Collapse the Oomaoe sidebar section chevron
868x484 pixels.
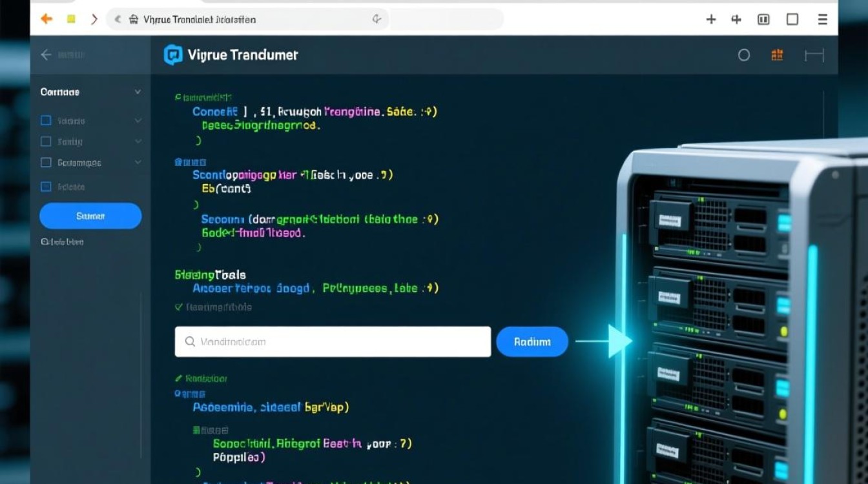point(138,92)
